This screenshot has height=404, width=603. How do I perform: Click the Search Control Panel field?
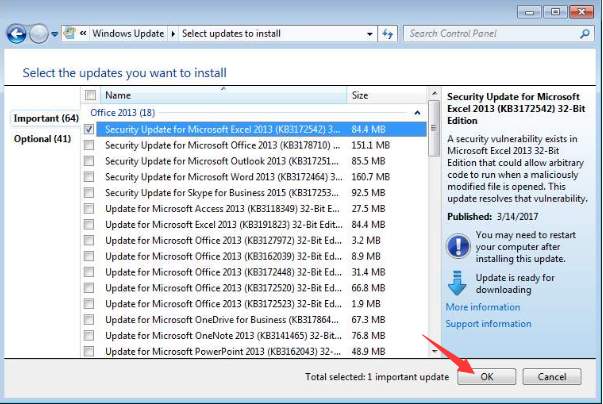pyautogui.click(x=498, y=34)
